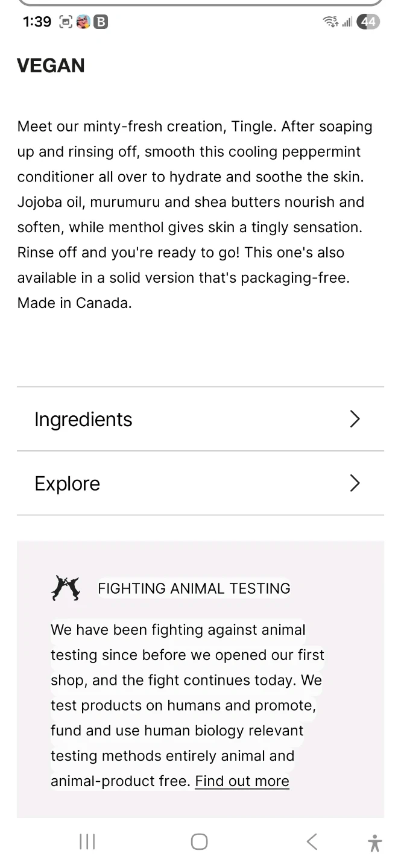Expand the Ingredients section chevron
This screenshot has height=868, width=401.
[x=355, y=420]
